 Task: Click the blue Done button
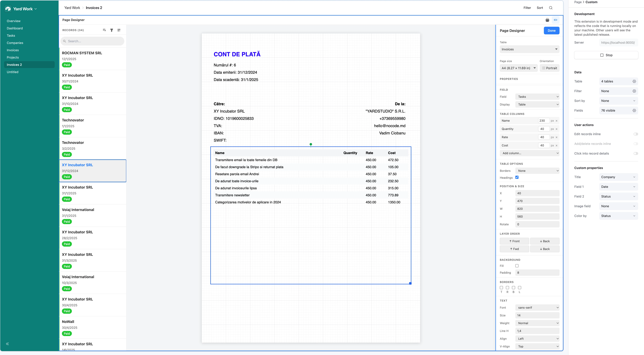pyautogui.click(x=551, y=30)
